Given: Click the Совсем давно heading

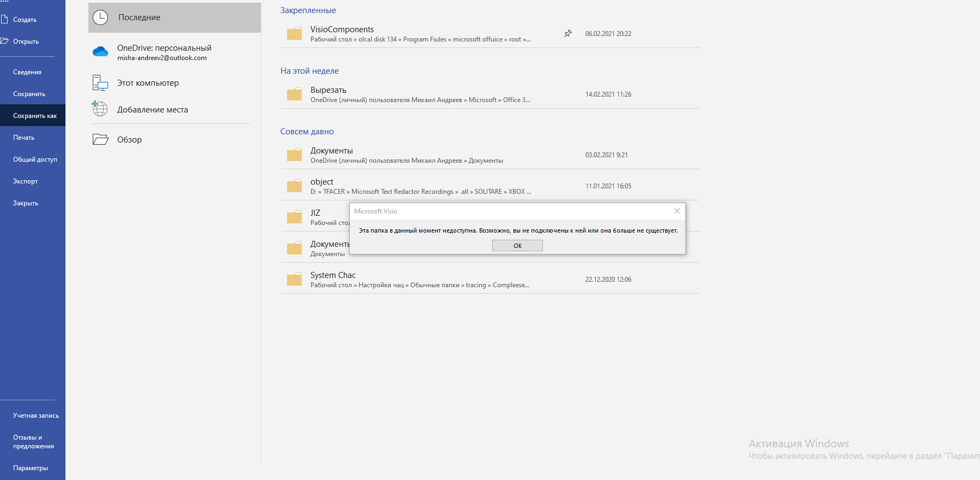Looking at the screenshot, I should coord(307,132).
